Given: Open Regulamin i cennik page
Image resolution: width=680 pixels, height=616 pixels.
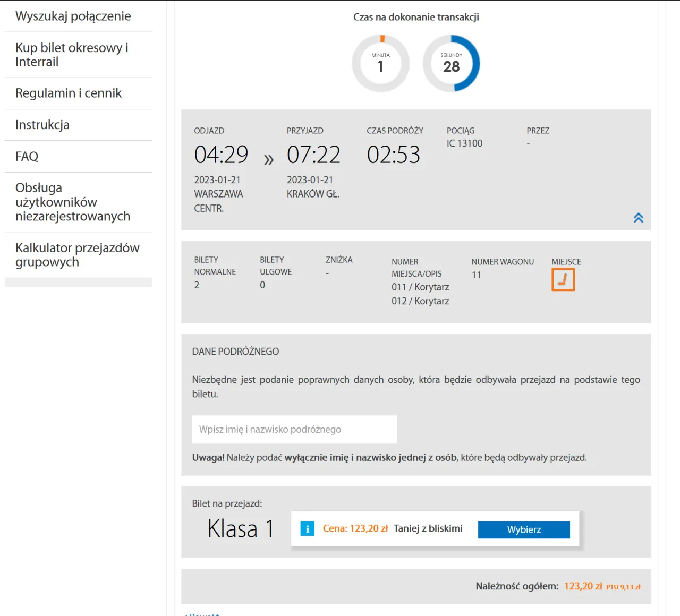Looking at the screenshot, I should (69, 93).
